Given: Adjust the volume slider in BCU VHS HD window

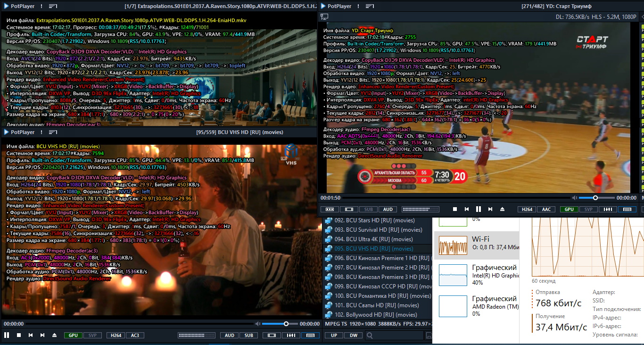Looking at the screenshot, I should pyautogui.click(x=279, y=324).
